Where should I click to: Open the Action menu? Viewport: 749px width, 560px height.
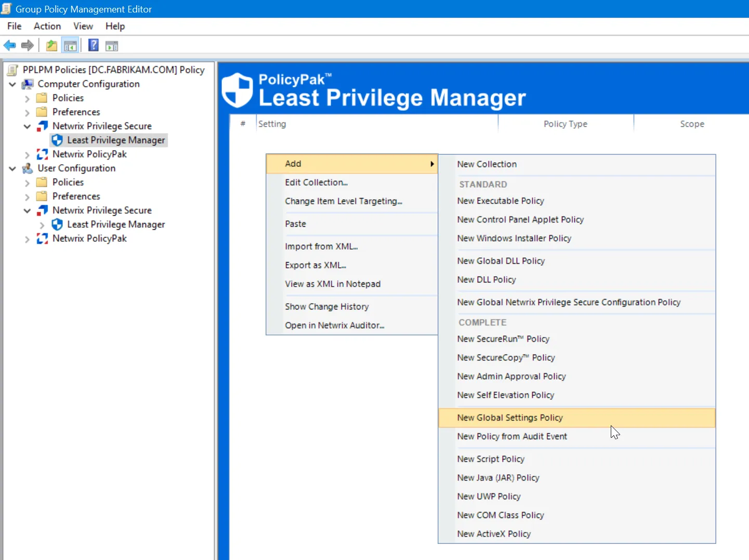click(47, 26)
